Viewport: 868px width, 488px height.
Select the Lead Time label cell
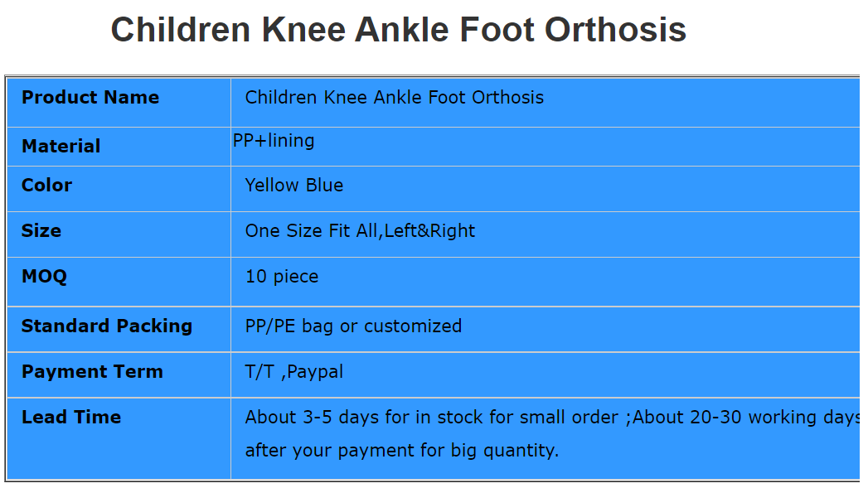(x=71, y=418)
